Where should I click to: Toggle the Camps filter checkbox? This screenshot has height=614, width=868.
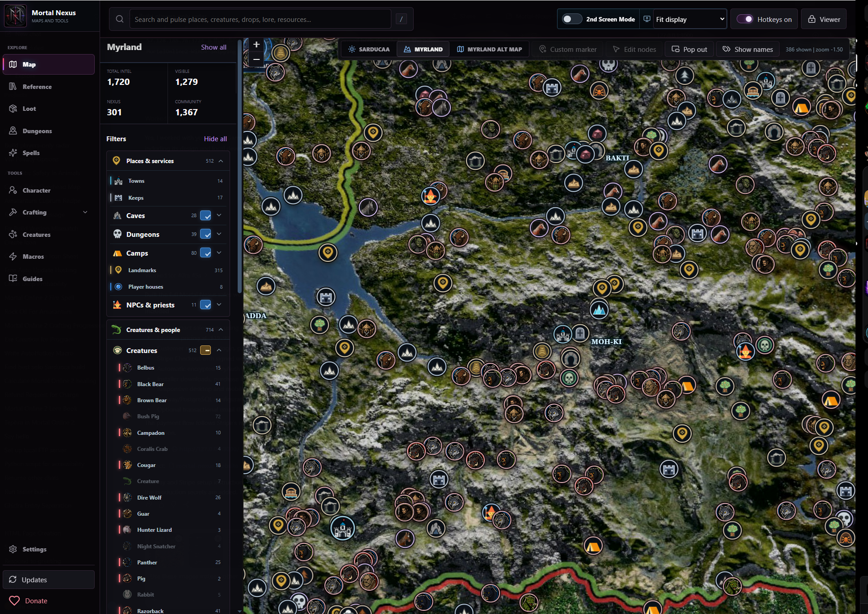[205, 253]
